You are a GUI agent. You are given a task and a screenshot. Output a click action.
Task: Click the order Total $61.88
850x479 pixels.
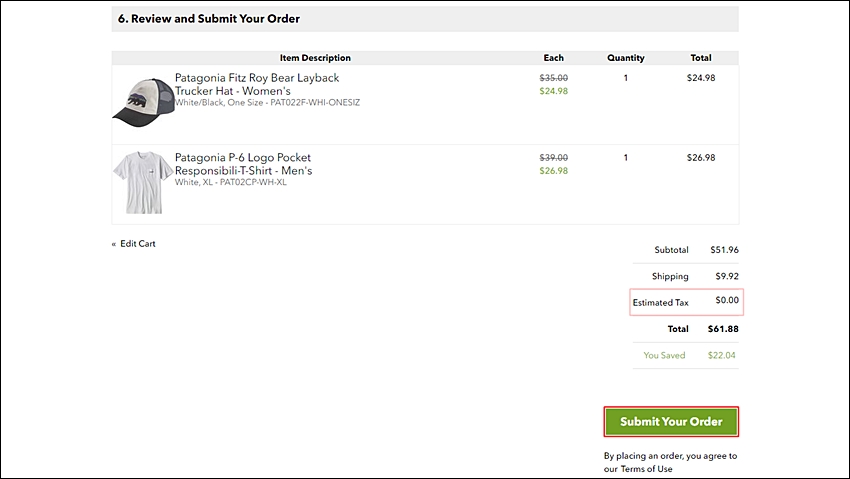tap(723, 329)
